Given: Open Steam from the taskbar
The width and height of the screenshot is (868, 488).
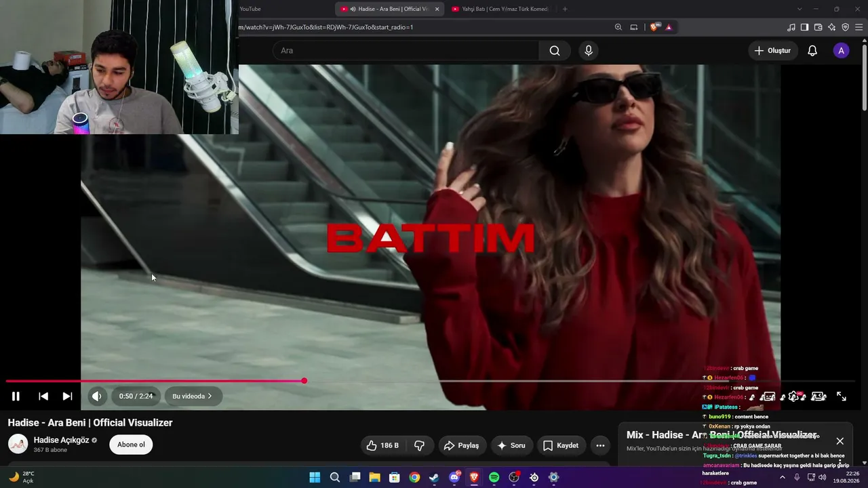Looking at the screenshot, I should [x=434, y=477].
